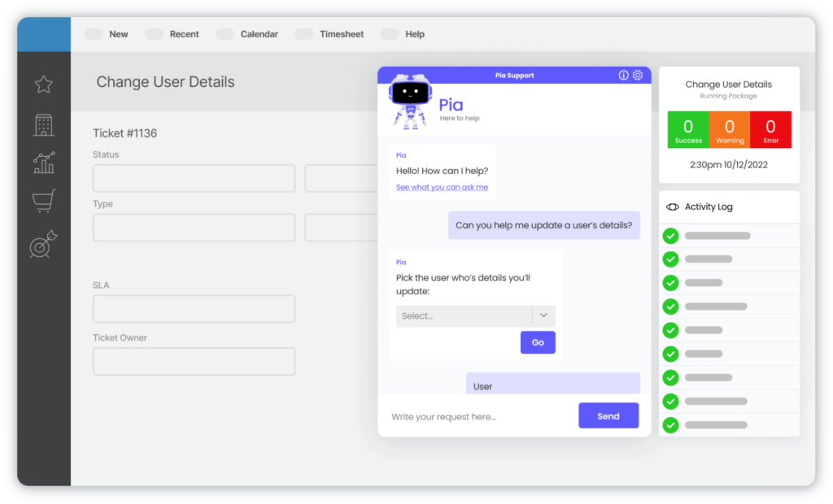Click the Send button

[x=608, y=416]
